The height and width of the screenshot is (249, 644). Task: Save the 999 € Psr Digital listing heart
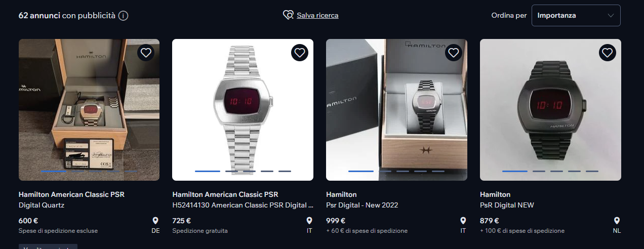(454, 53)
